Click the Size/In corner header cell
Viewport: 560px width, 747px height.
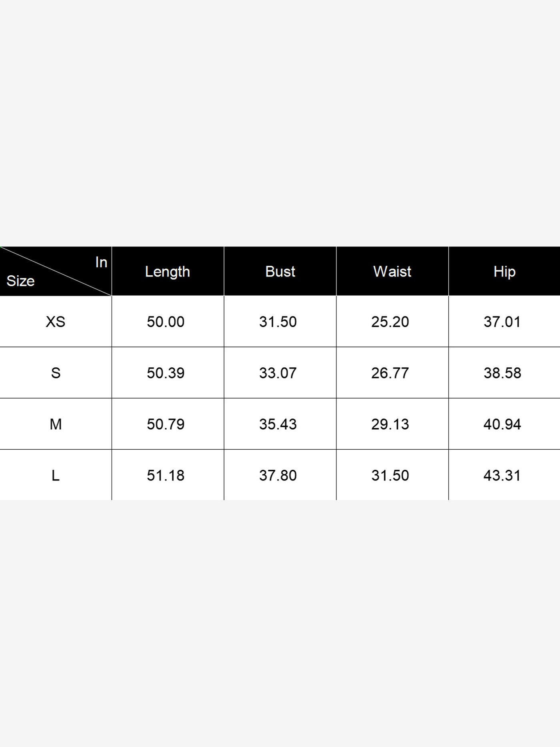[56, 272]
